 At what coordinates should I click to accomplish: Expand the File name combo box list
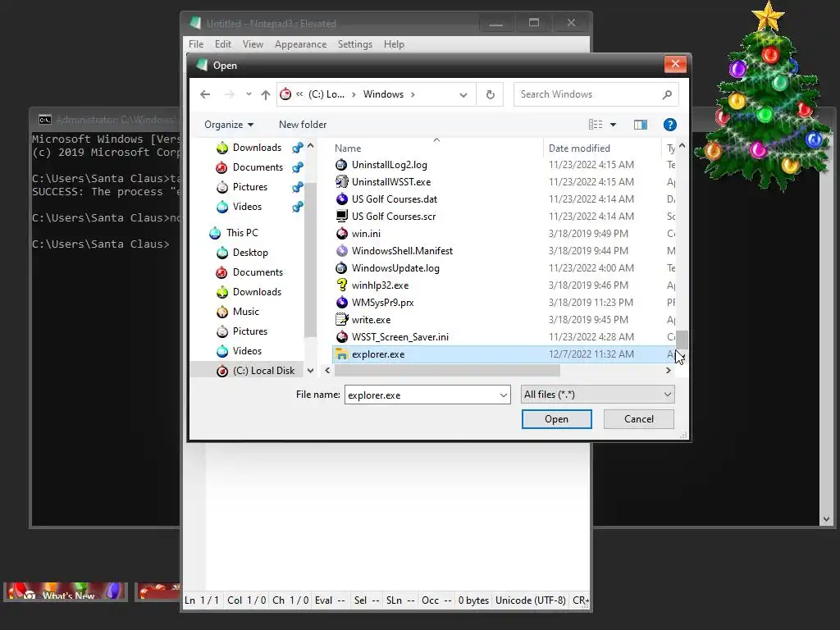click(503, 395)
